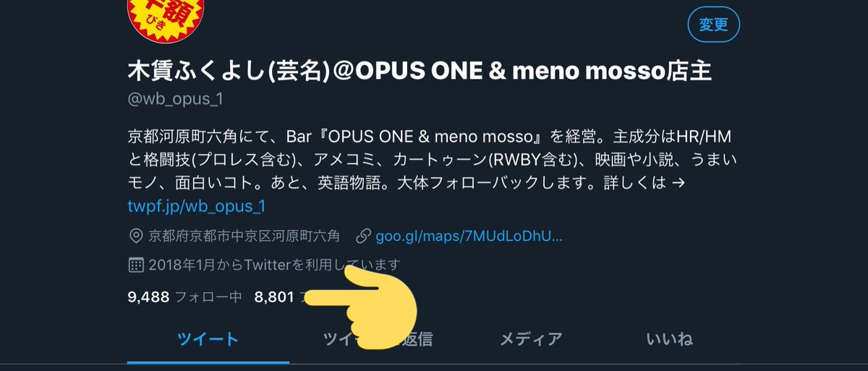Image resolution: width=868 pixels, height=371 pixels.
Task: Click the location pin icon
Action: [x=135, y=236]
